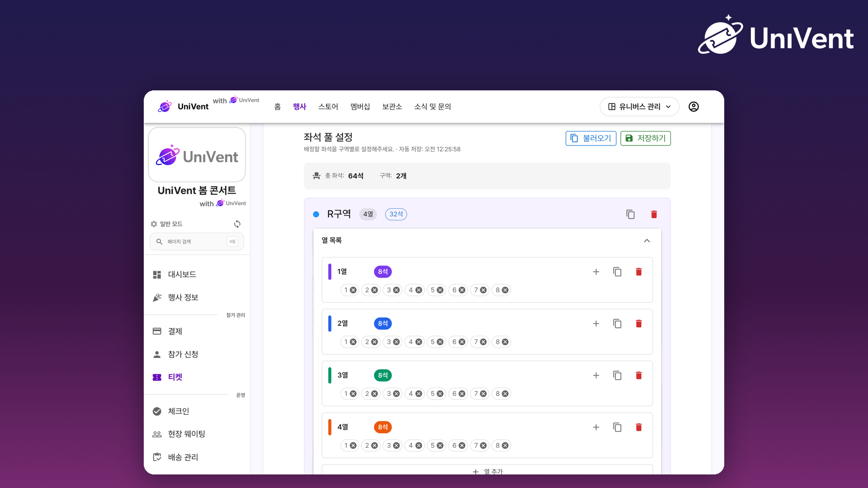Remove seat 4 from 2열
This screenshot has width=868, height=488.
click(x=419, y=342)
